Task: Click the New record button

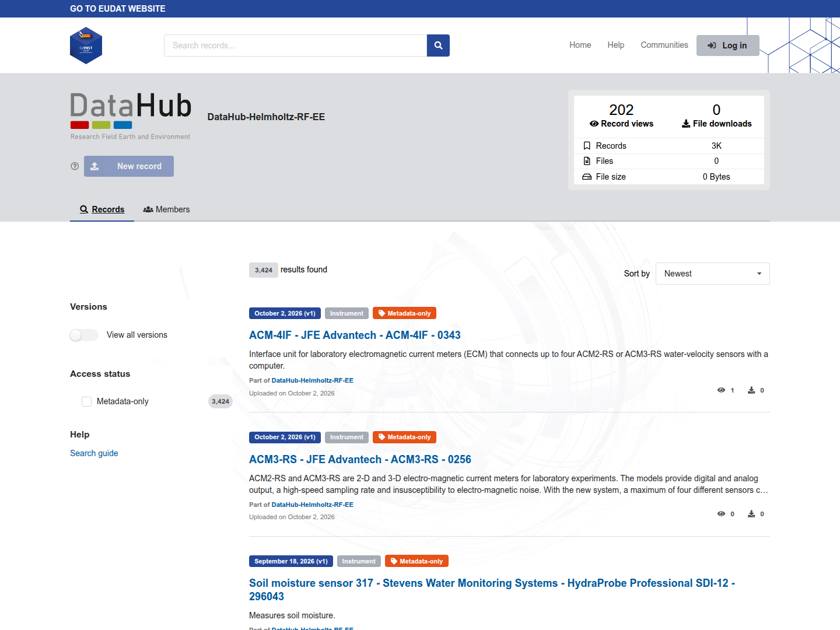Action: point(129,166)
